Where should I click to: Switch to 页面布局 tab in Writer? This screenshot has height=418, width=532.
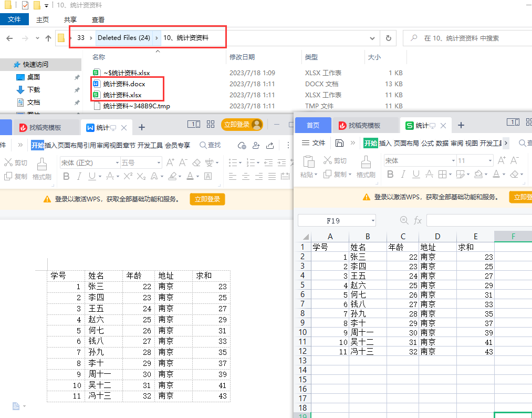click(70, 145)
